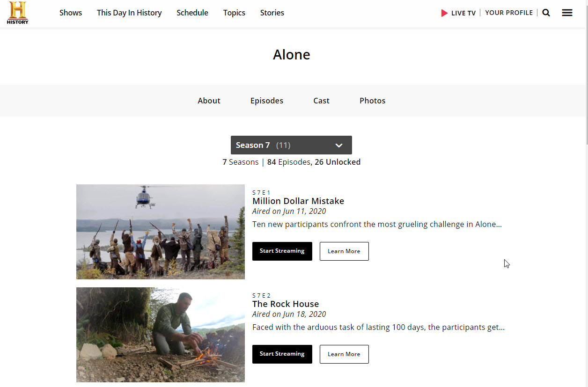Learn More about Million Dollar Mistake
The width and height of the screenshot is (588, 387).
click(x=344, y=251)
